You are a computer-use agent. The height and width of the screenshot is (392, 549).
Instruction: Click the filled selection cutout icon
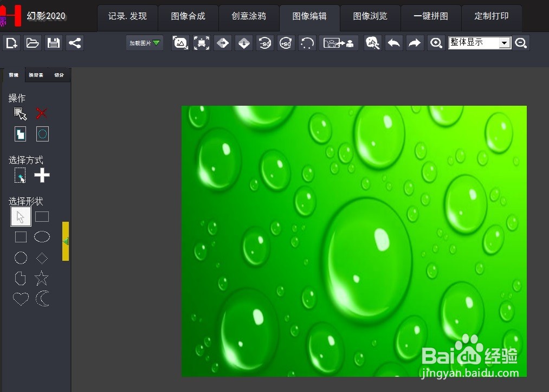(x=20, y=134)
